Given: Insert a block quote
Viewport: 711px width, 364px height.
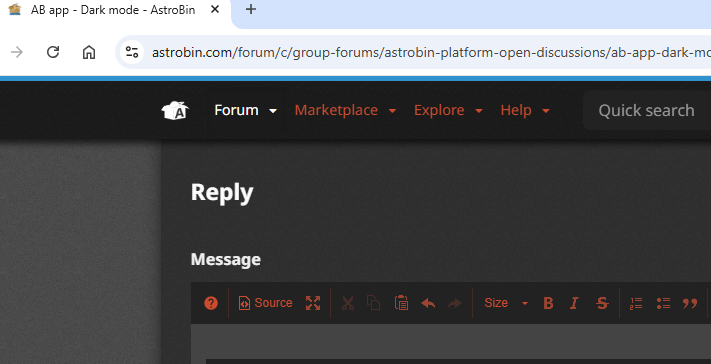Looking at the screenshot, I should (x=690, y=303).
